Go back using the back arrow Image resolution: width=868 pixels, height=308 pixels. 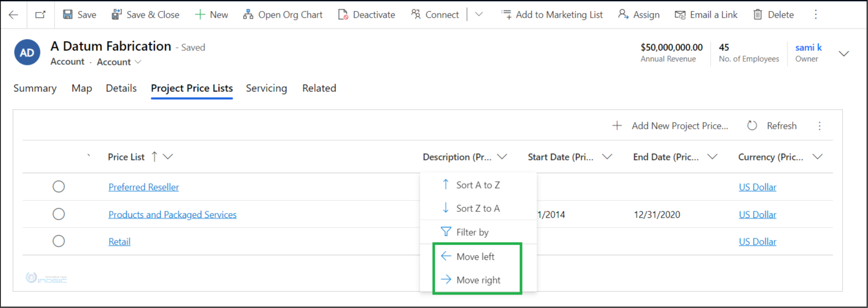[x=14, y=15]
